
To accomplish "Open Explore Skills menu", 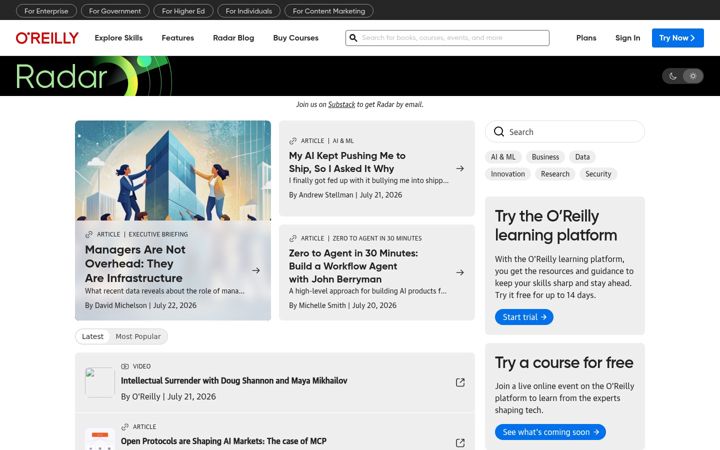I will [x=118, y=38].
